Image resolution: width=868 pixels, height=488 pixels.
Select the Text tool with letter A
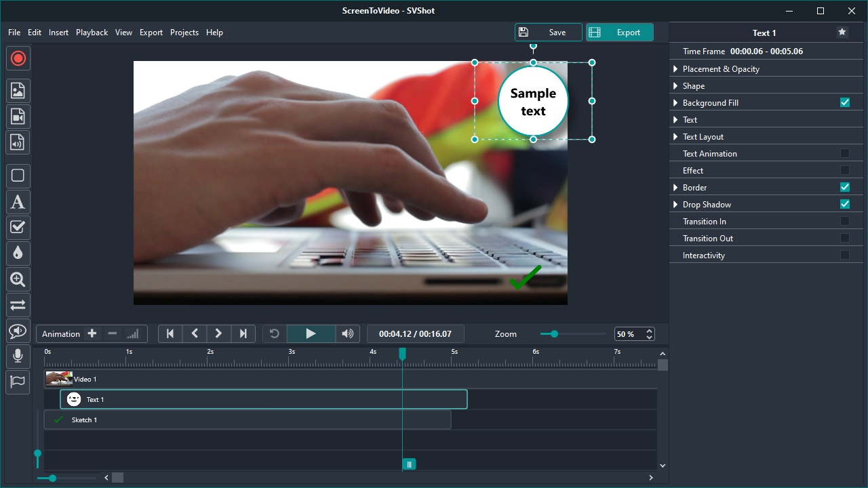click(18, 202)
